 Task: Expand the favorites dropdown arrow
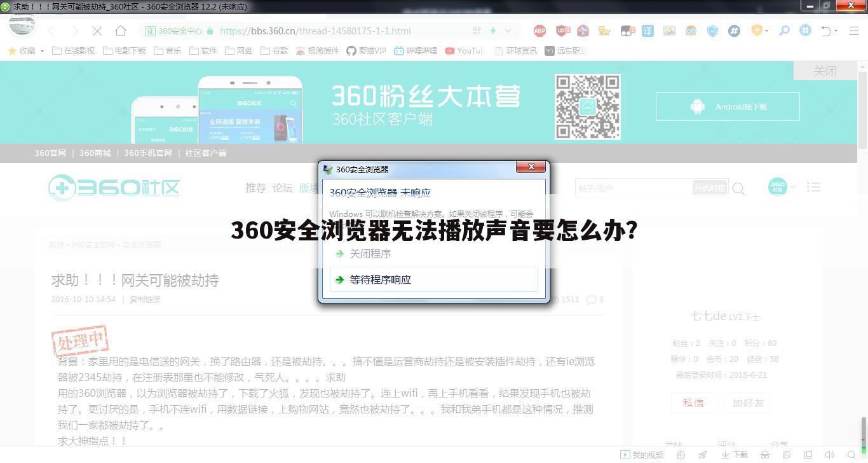(42, 51)
